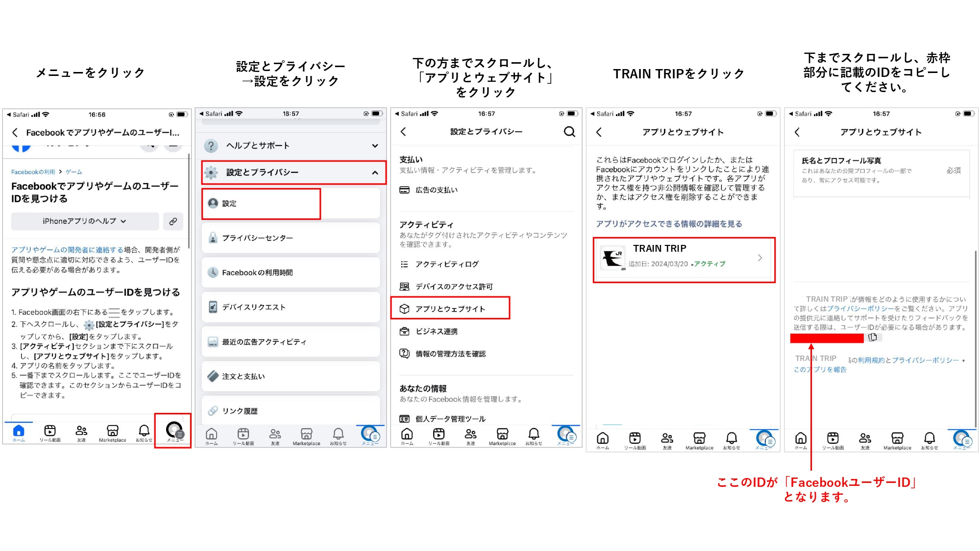Open Facebookの利用時間 menu entry
Viewport: 980px width, 551px height.
[x=291, y=273]
